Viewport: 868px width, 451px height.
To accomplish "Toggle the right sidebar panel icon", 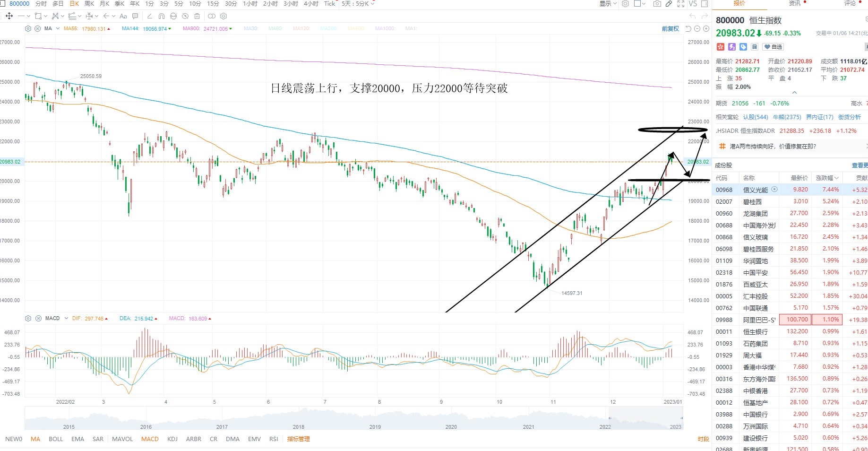I will 704,4.
